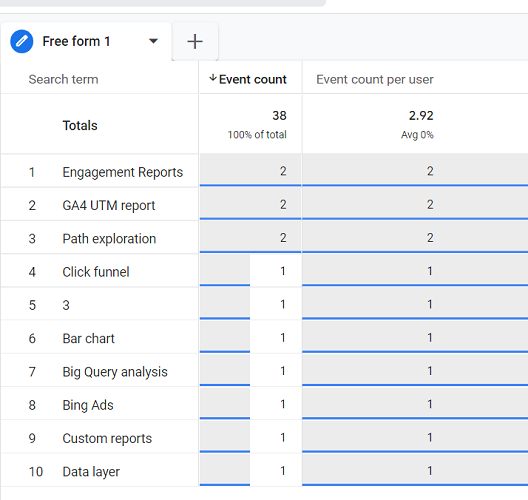Click row number 10
This screenshot has width=528, height=500.
[36, 472]
